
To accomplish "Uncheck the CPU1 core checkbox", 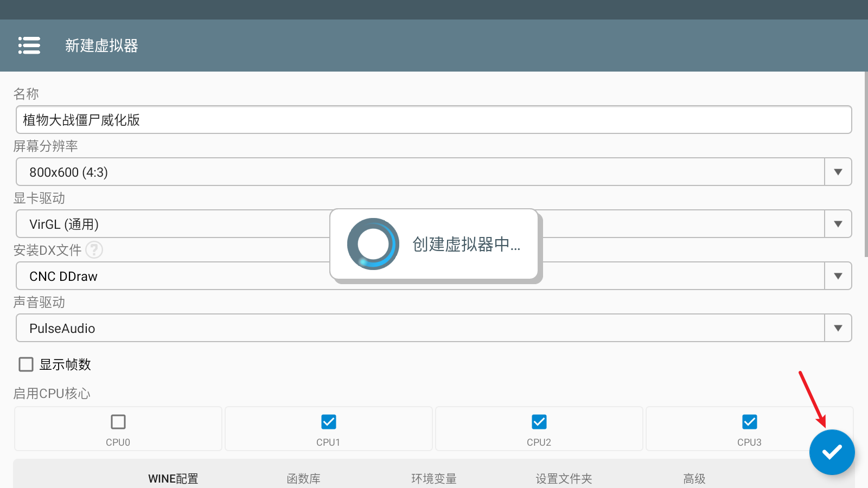I will coord(329,422).
